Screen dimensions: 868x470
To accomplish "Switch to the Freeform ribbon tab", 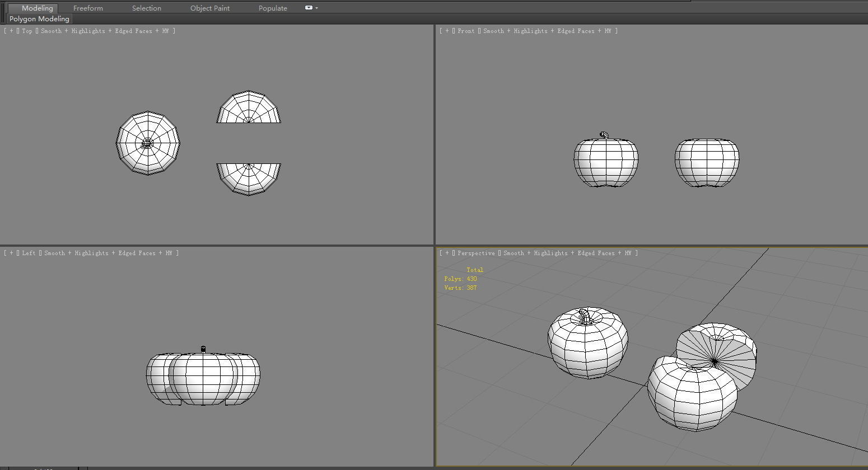I will click(x=88, y=8).
